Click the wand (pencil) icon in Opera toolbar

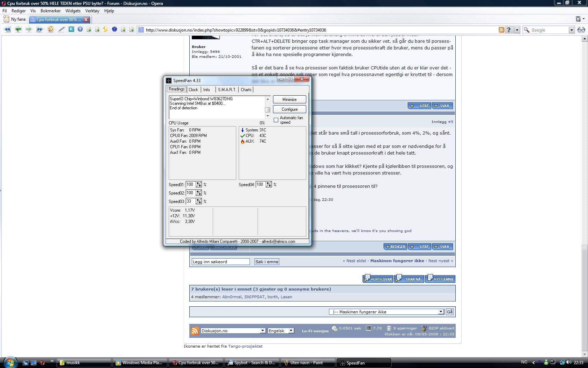[62, 29]
